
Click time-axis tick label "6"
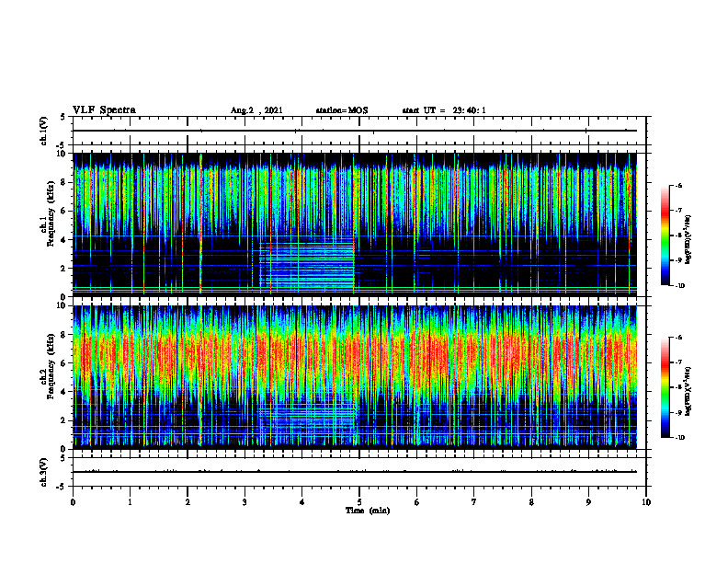(x=417, y=502)
